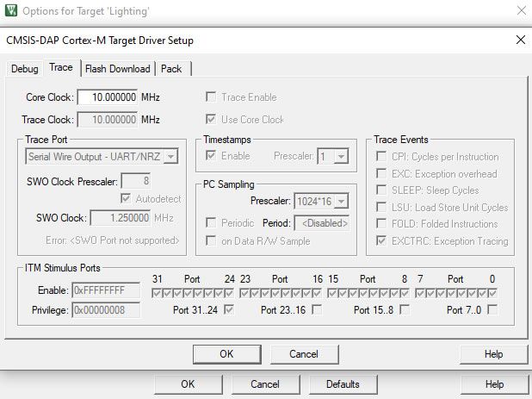This screenshot has height=399, width=532.
Task: Toggle ITM stimulus port 16 checkbox
Action: point(317,293)
